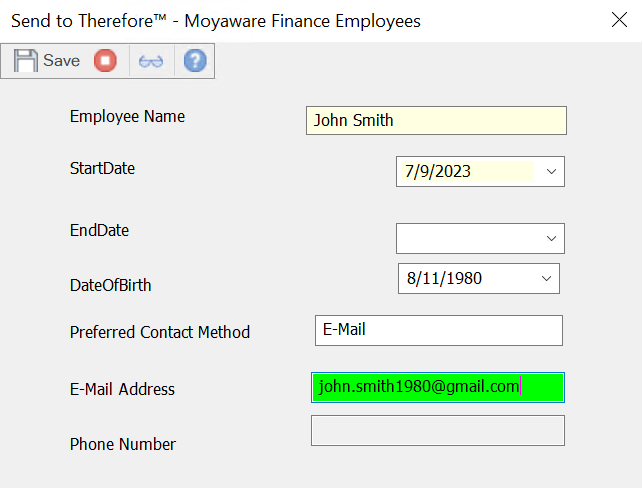
Task: Click the DateOfBirth value 8/11/1980
Action: click(x=444, y=278)
